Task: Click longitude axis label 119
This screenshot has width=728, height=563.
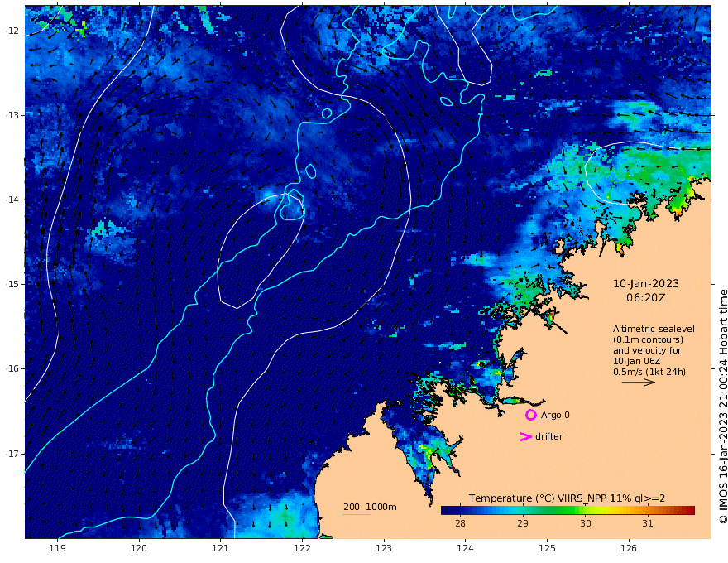Action: [57, 548]
